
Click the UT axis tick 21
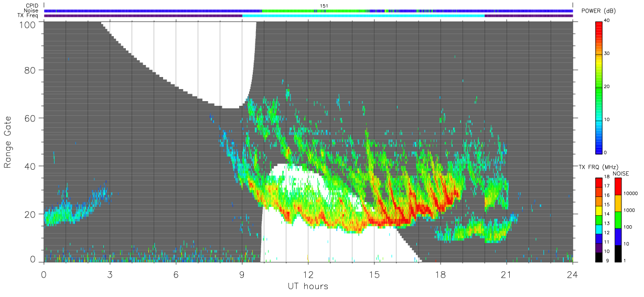(x=506, y=274)
